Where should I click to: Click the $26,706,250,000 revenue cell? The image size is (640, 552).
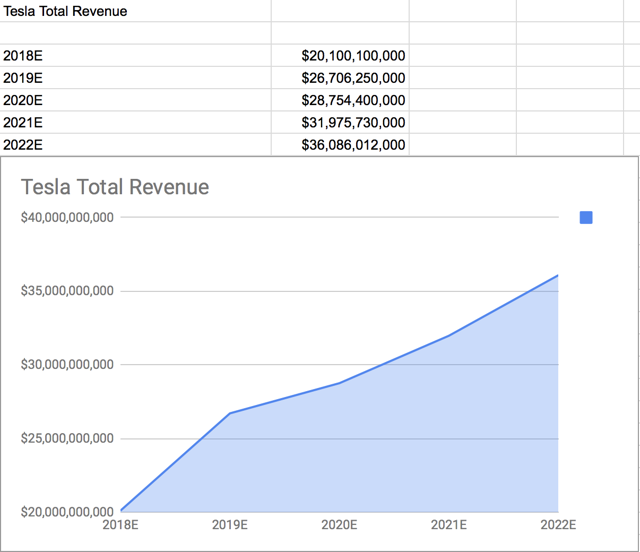click(340, 78)
